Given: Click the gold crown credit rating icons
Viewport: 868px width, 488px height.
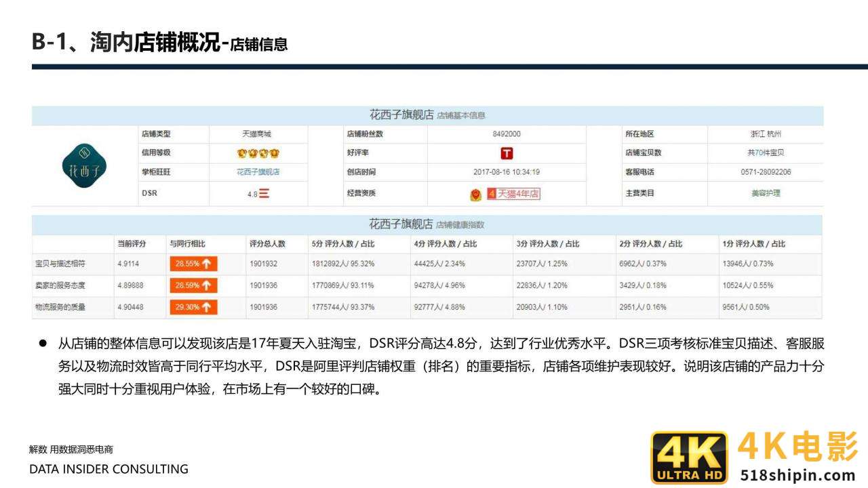Looking at the screenshot, I should [x=258, y=153].
